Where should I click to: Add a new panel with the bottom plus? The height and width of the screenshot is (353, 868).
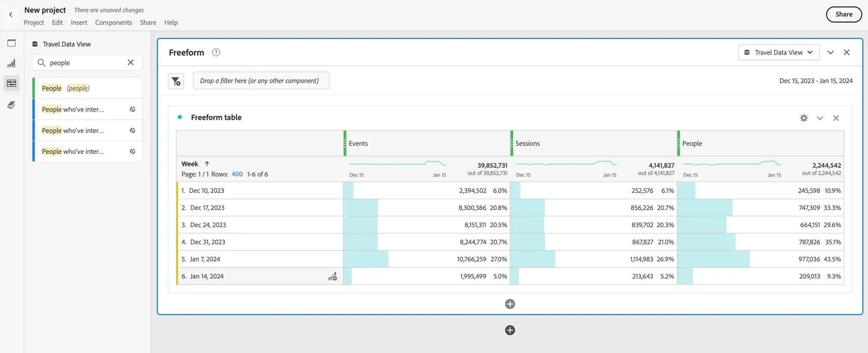pos(510,330)
